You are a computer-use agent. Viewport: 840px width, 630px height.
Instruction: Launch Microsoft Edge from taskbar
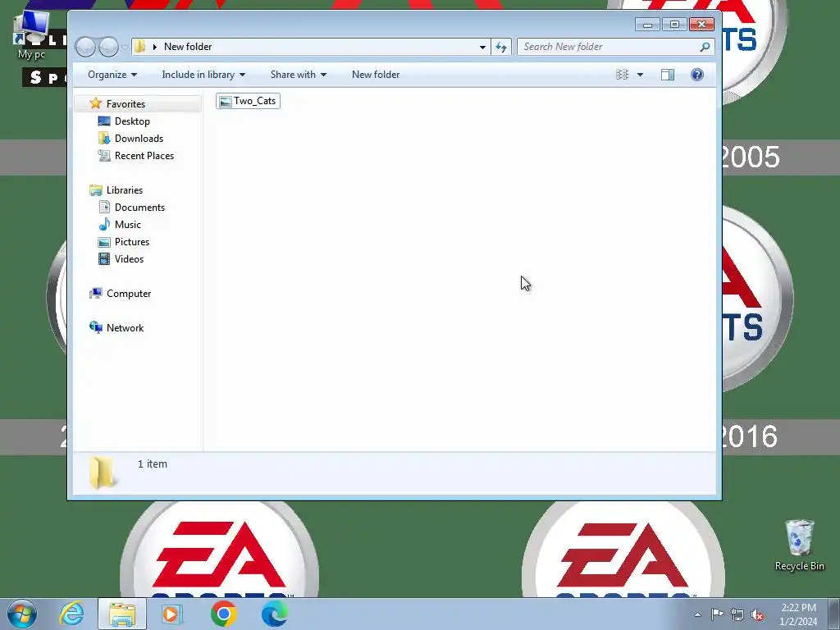pos(274,614)
